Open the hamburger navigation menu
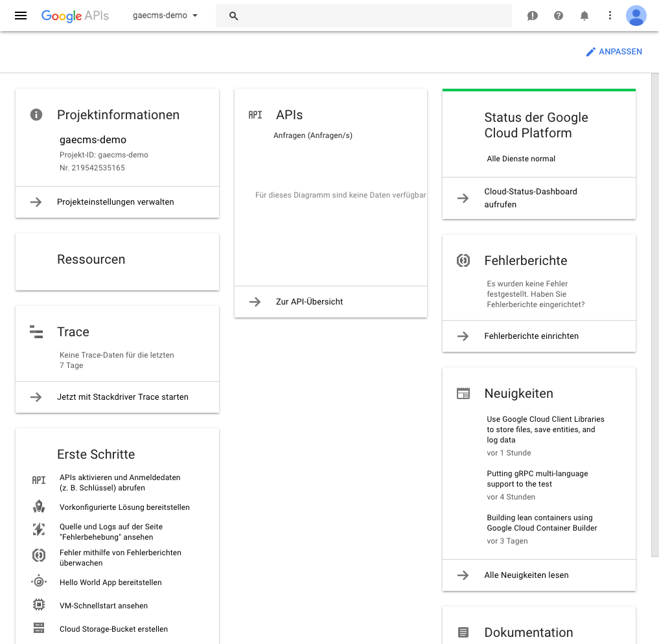659x644 pixels. click(21, 16)
